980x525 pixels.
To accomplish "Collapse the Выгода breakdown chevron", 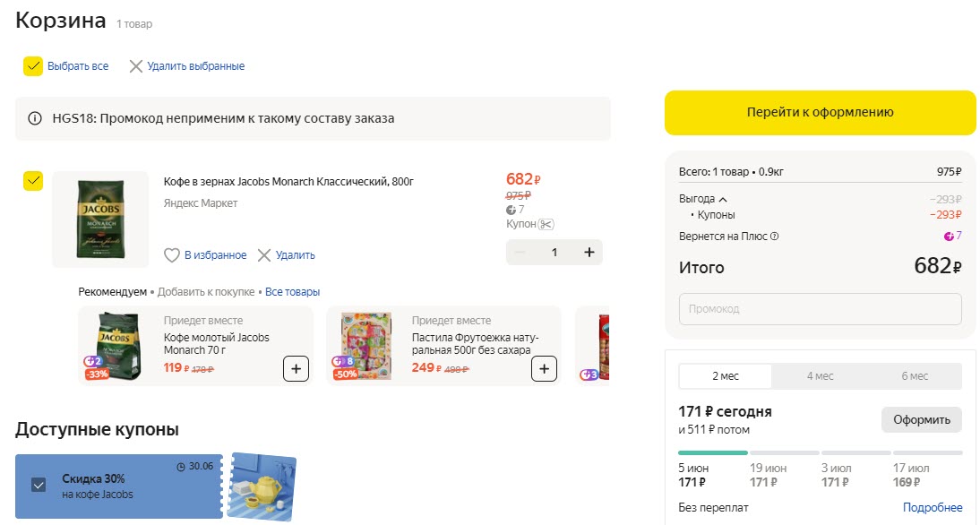I will pyautogui.click(x=723, y=199).
